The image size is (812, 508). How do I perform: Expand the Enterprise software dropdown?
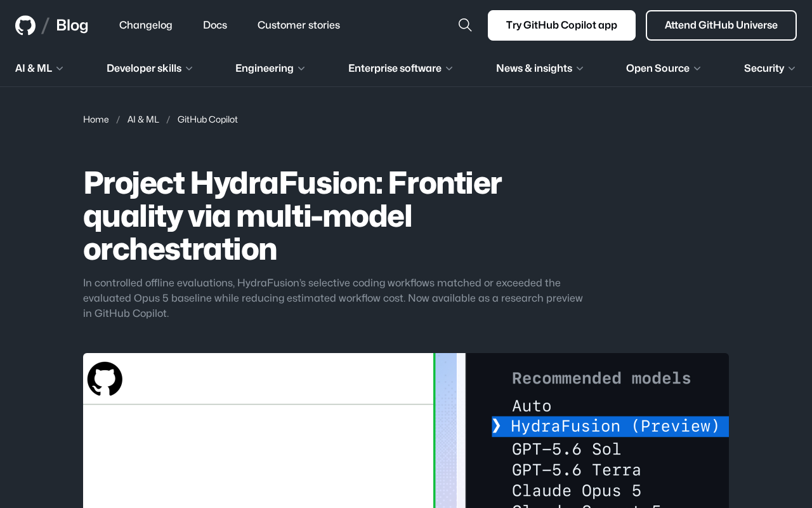[x=400, y=68]
